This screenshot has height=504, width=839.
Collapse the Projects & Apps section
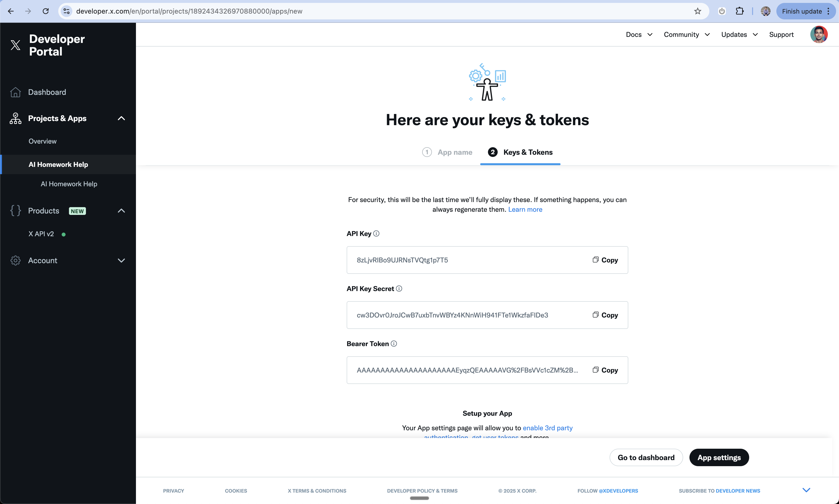click(121, 119)
